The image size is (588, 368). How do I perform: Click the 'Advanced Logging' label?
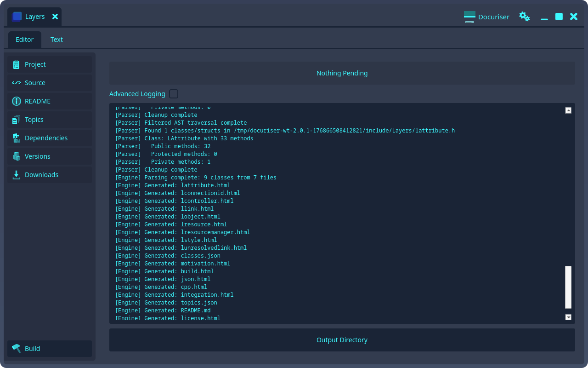click(137, 94)
